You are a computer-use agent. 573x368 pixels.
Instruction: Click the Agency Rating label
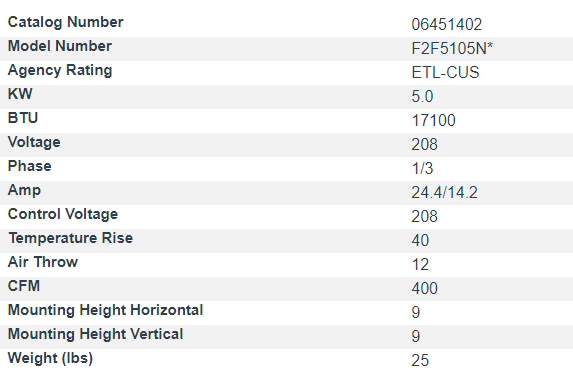click(x=60, y=70)
